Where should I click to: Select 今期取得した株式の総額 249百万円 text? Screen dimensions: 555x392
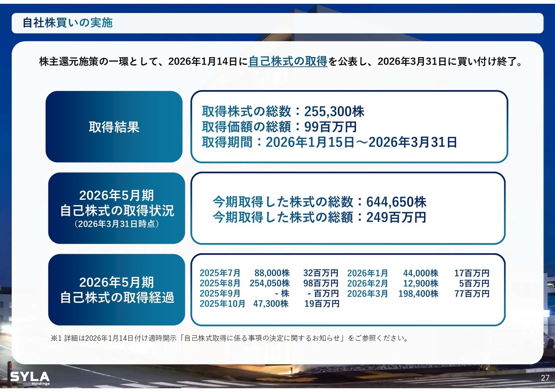tap(320, 217)
